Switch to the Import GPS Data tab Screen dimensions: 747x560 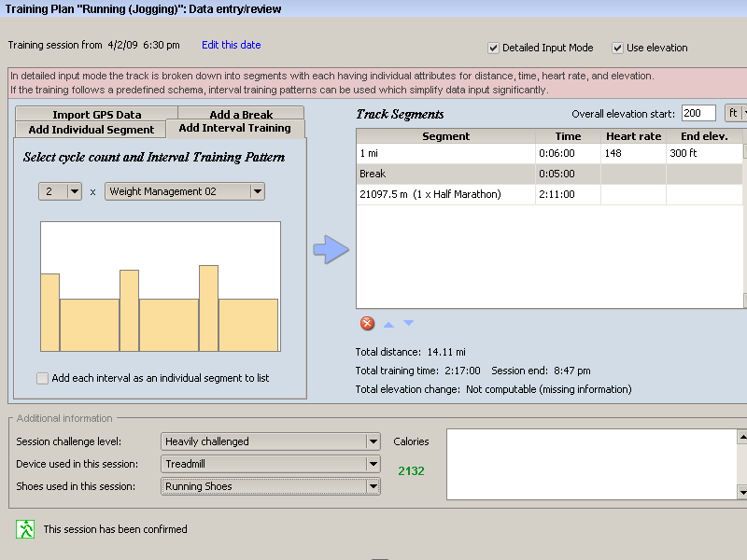pos(97,115)
